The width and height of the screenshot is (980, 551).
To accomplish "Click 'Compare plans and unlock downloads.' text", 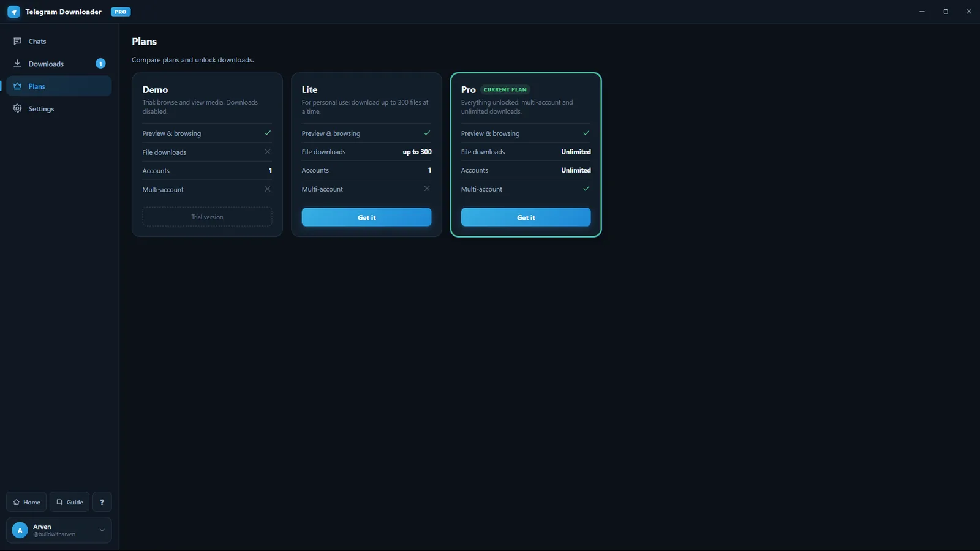I will [193, 60].
